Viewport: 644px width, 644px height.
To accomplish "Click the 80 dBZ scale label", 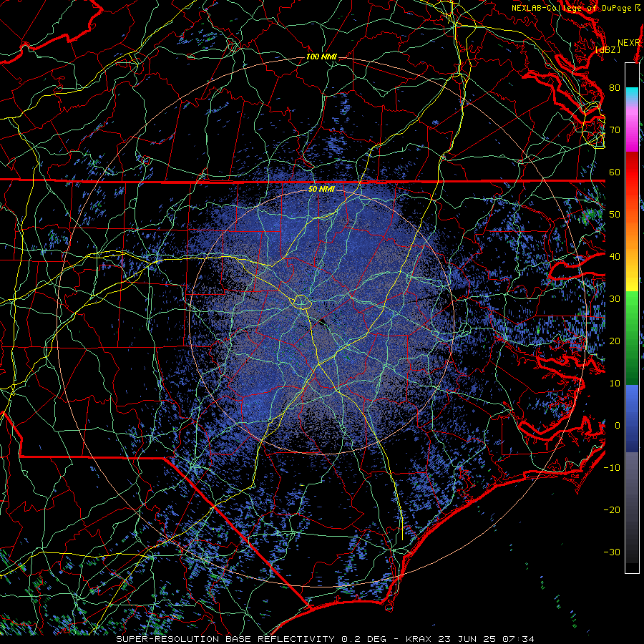I will coord(615,87).
